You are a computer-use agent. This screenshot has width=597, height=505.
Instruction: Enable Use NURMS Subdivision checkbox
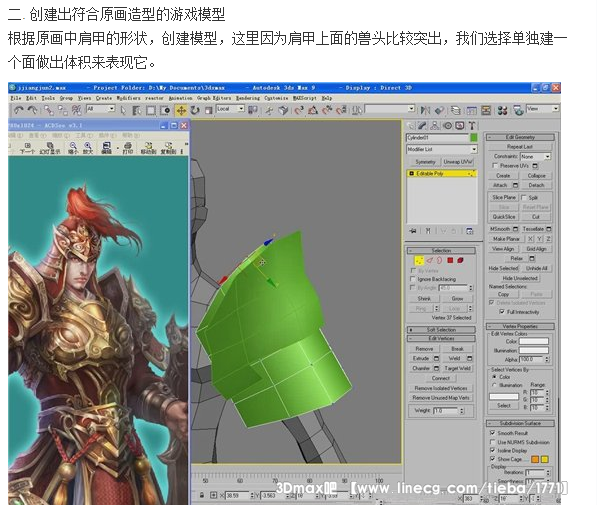(492, 442)
